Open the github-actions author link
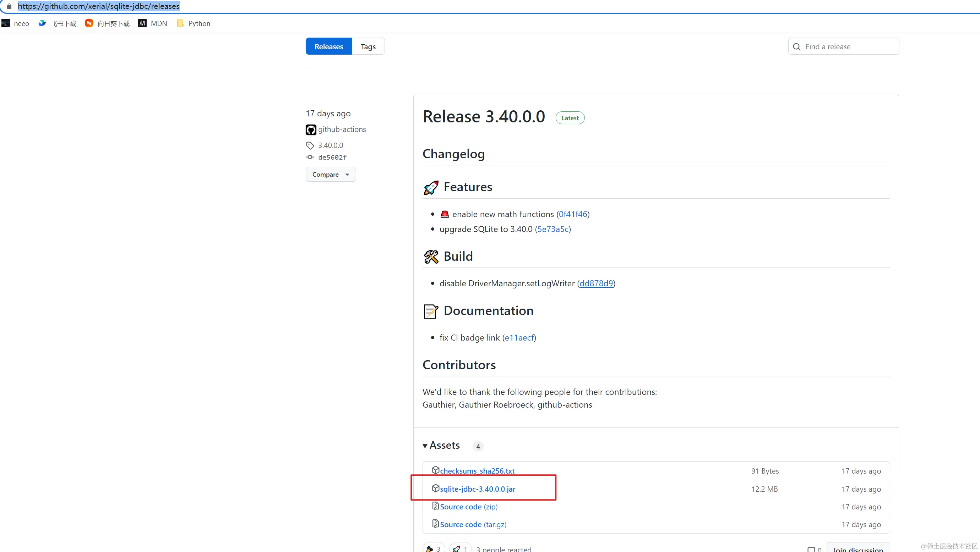The width and height of the screenshot is (980, 552). [342, 129]
